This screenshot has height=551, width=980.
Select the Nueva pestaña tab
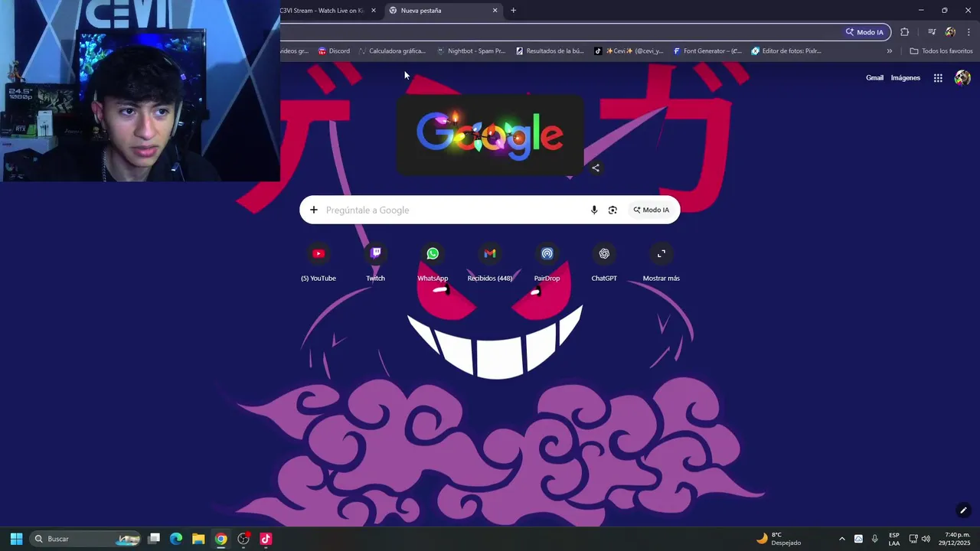pyautogui.click(x=444, y=11)
